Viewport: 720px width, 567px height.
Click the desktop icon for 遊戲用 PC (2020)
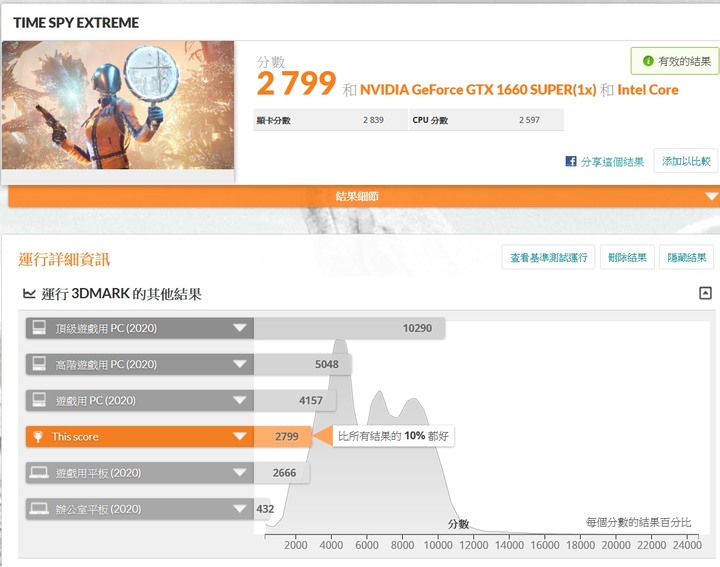click(39, 400)
